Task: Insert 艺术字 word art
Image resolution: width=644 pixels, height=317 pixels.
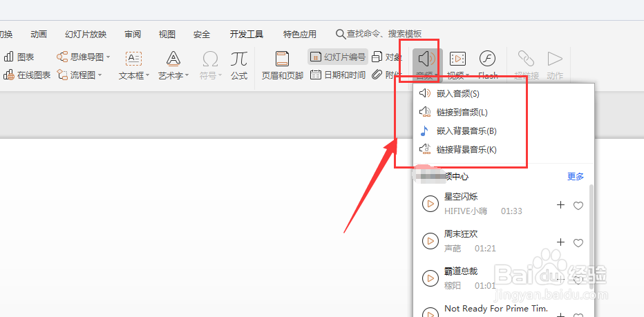Action: coord(173,66)
